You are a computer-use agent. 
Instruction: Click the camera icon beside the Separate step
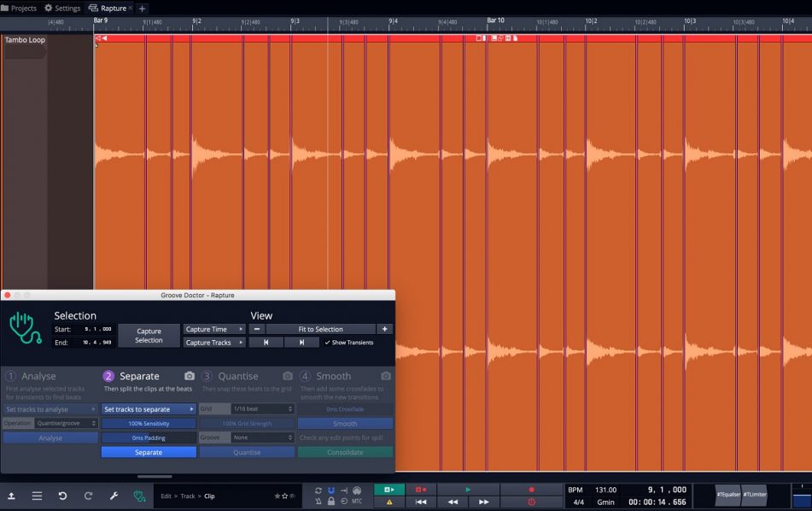(x=189, y=376)
